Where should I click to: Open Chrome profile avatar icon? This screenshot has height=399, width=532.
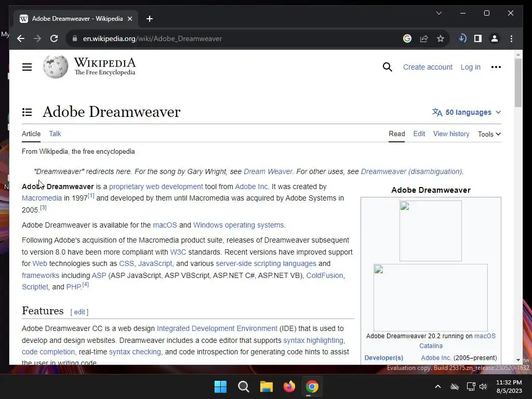coord(495,38)
